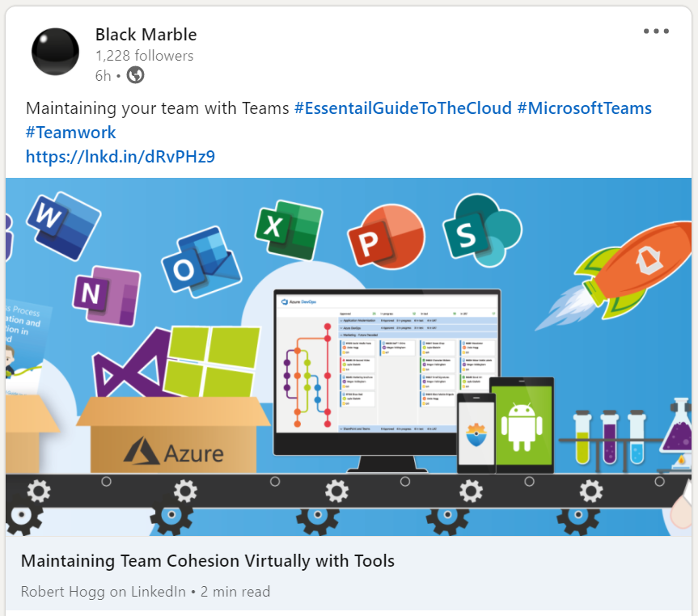Click the globe public visibility icon
Screen dimensions: 698x616
[x=136, y=75]
